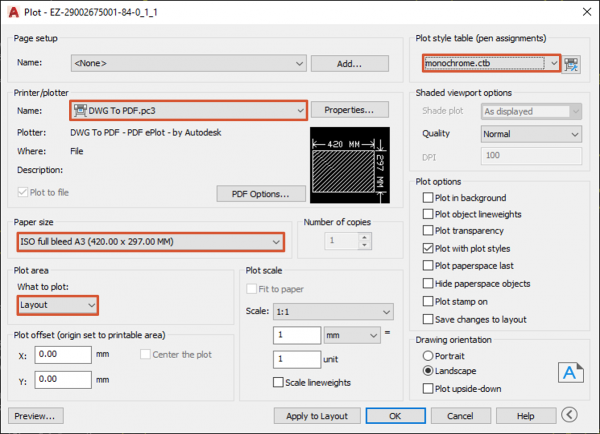Open Help
The height and width of the screenshot is (434, 600).
tap(526, 416)
